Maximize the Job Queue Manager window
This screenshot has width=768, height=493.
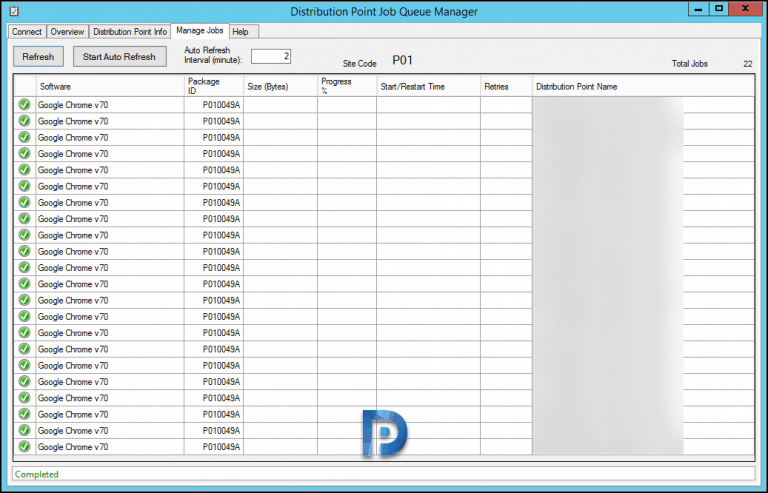point(719,9)
